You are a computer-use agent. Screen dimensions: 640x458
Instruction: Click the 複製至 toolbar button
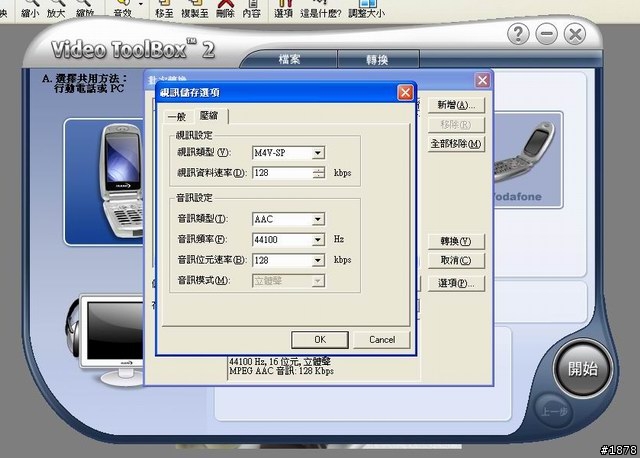tap(195, 9)
